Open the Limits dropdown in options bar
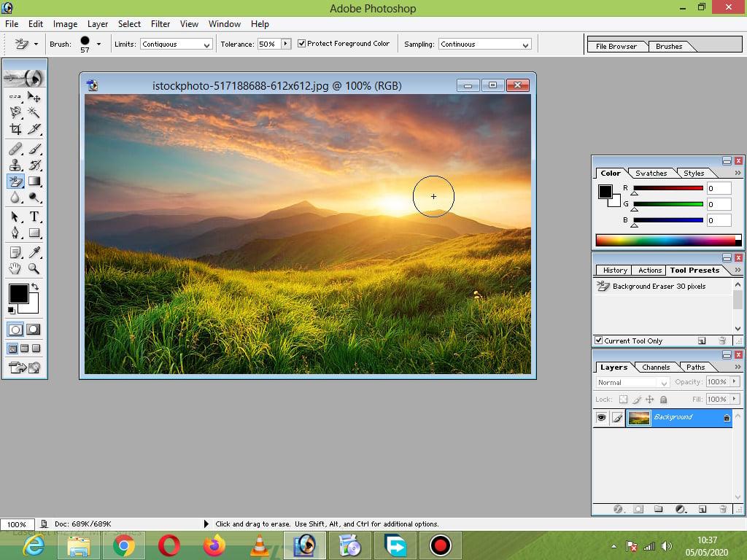 175,44
